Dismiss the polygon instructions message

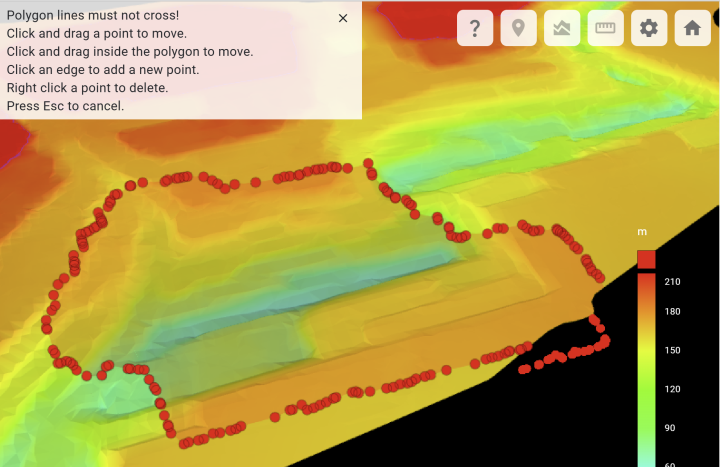click(343, 18)
